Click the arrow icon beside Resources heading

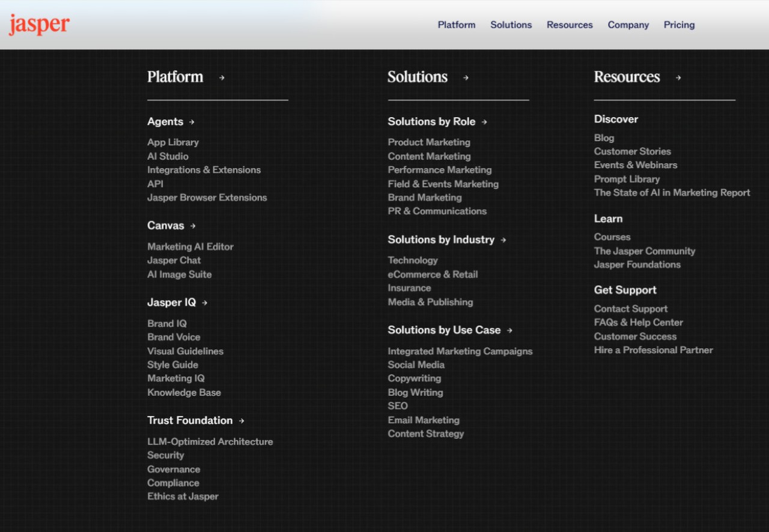pos(678,77)
